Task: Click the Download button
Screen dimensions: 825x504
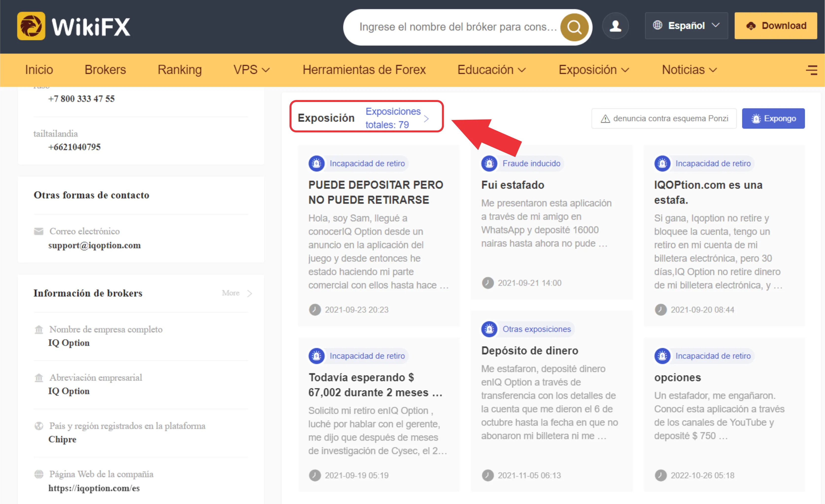Action: click(x=776, y=26)
